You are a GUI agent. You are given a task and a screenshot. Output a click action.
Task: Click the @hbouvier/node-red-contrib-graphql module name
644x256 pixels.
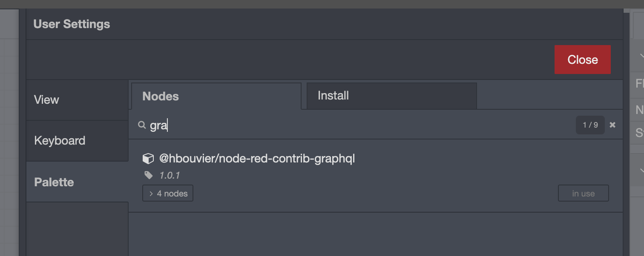[x=257, y=159]
